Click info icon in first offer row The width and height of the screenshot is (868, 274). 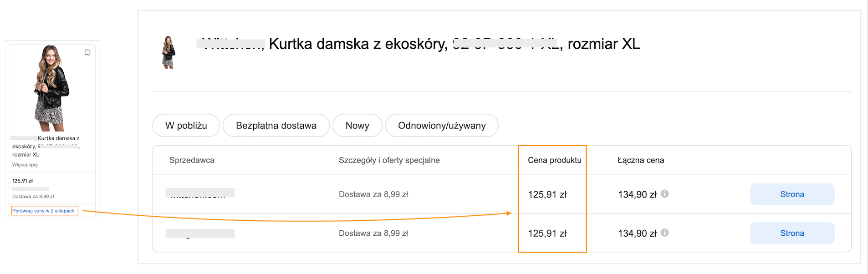(x=664, y=194)
